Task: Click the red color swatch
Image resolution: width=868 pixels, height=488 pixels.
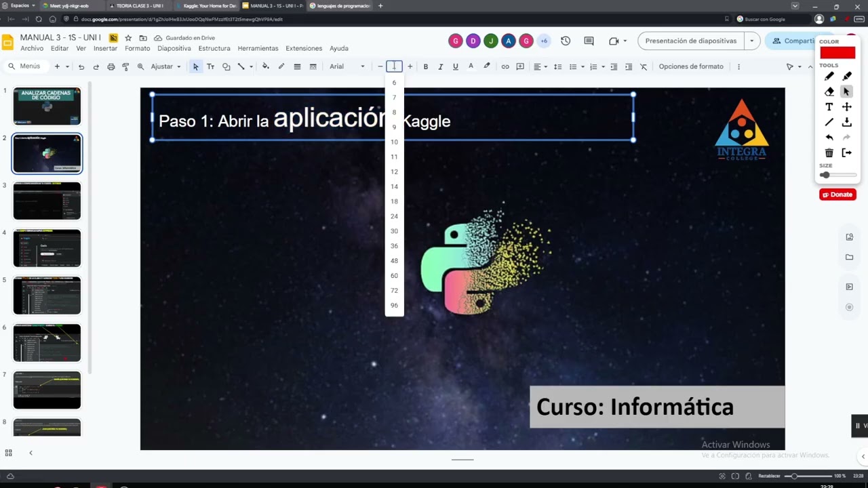Action: [837, 53]
